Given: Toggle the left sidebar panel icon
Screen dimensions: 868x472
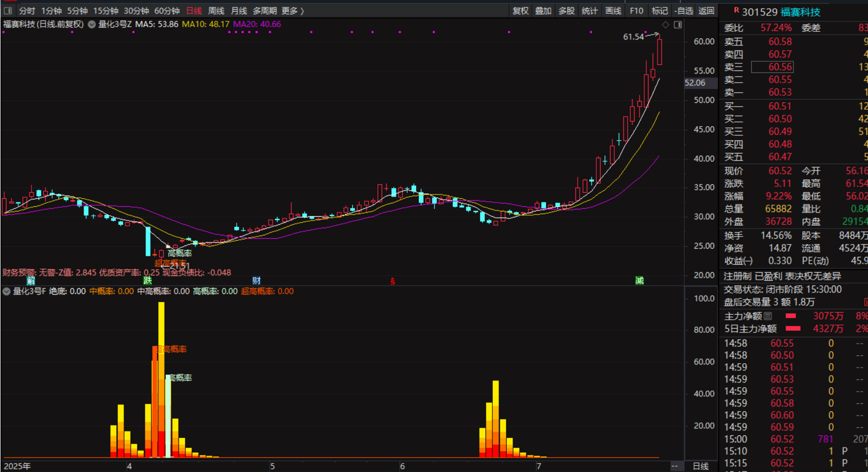Looking at the screenshot, I should [x=8, y=11].
